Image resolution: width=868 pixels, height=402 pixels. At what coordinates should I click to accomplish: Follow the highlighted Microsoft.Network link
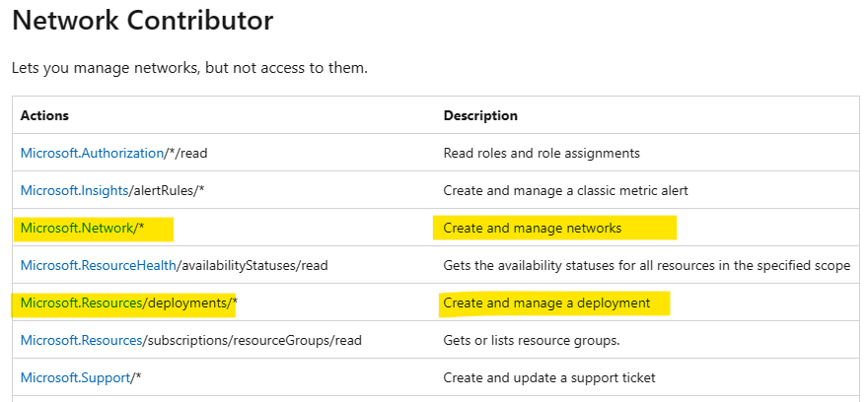77,228
